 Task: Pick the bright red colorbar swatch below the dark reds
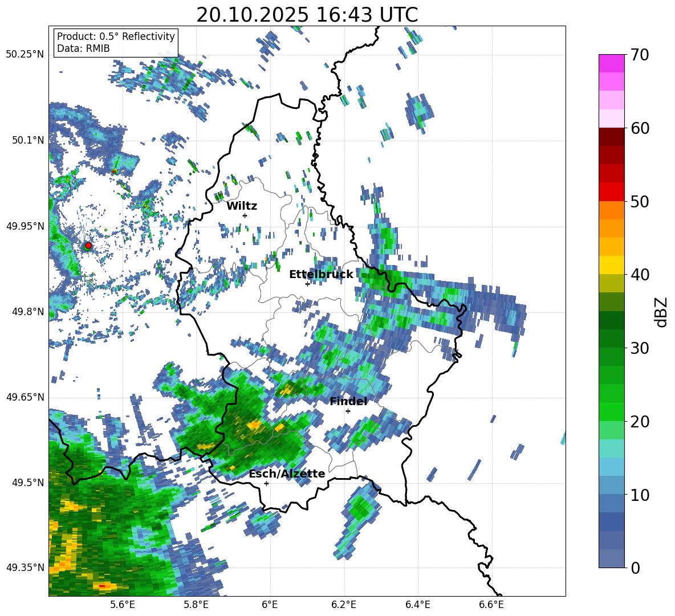[x=611, y=192]
